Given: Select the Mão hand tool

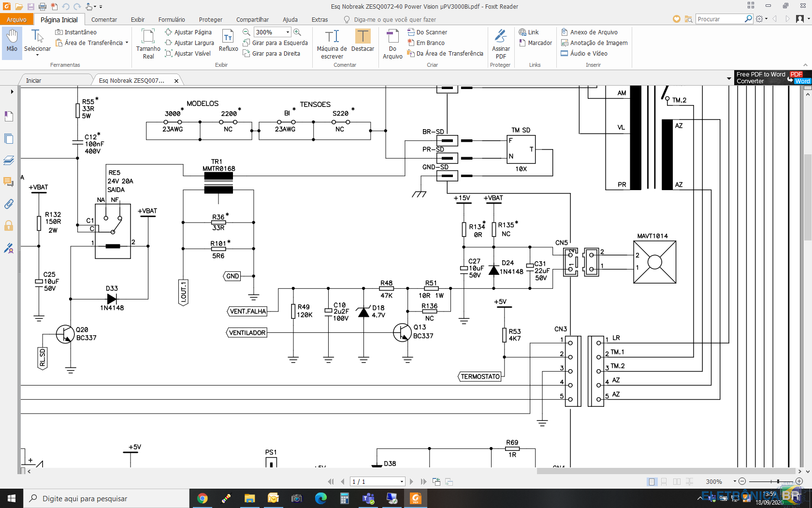Looking at the screenshot, I should pos(12,43).
